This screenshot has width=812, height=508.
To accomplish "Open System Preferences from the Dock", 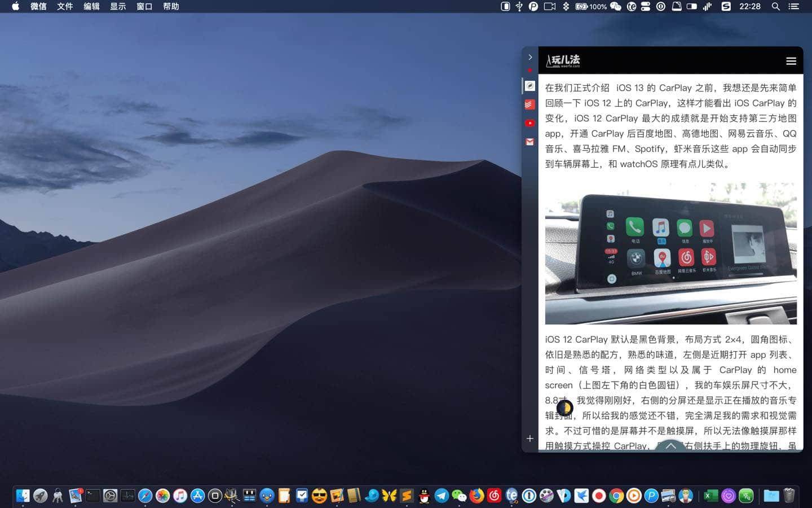I will (110, 496).
